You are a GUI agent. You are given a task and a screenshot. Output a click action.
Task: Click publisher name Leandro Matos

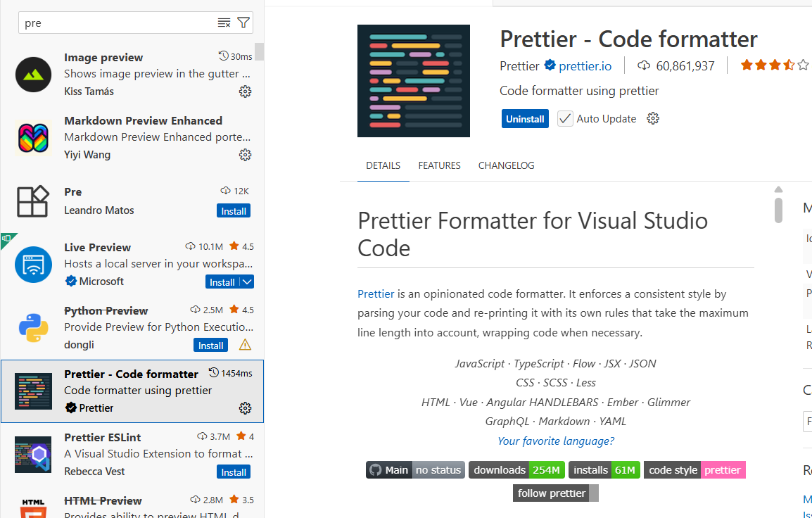[99, 210]
